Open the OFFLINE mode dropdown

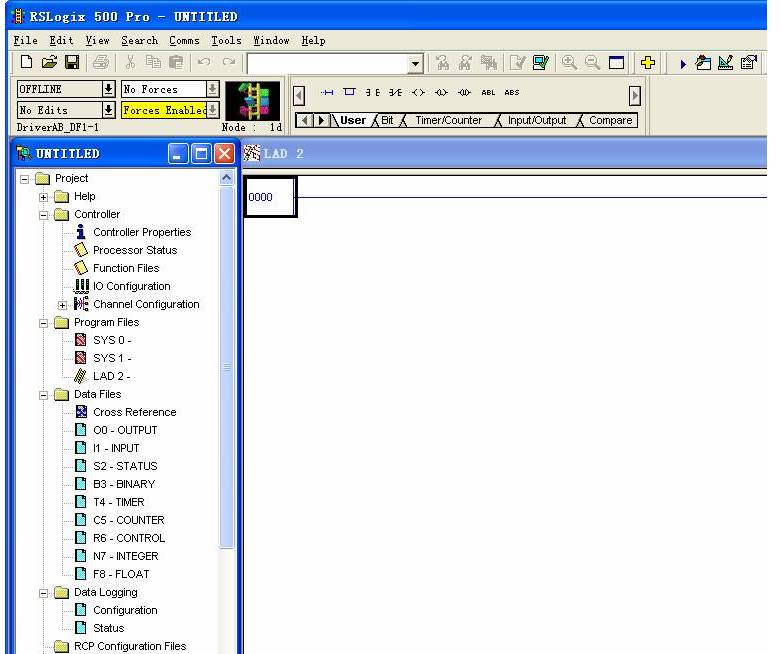(x=108, y=89)
